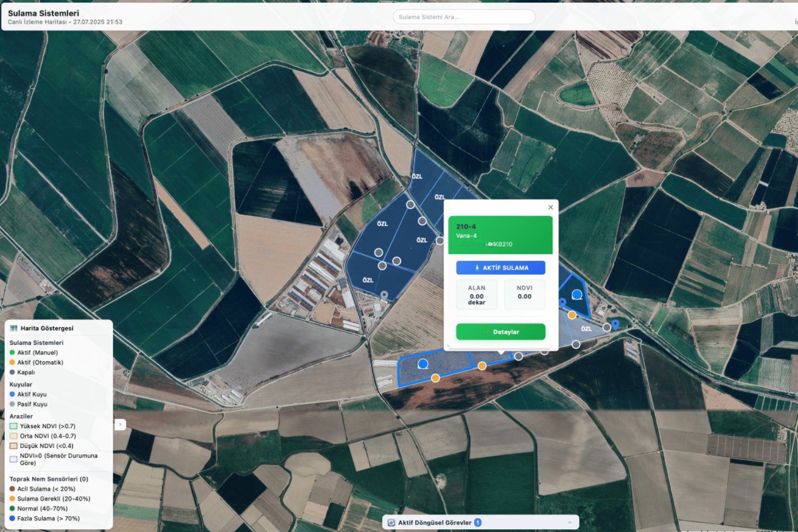The width and height of the screenshot is (798, 532).
Task: Click the blue location pin at the far east
Action: click(x=616, y=324)
